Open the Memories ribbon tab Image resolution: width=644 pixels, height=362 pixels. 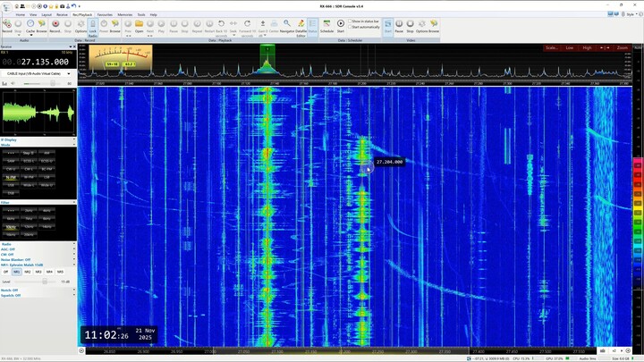click(125, 15)
